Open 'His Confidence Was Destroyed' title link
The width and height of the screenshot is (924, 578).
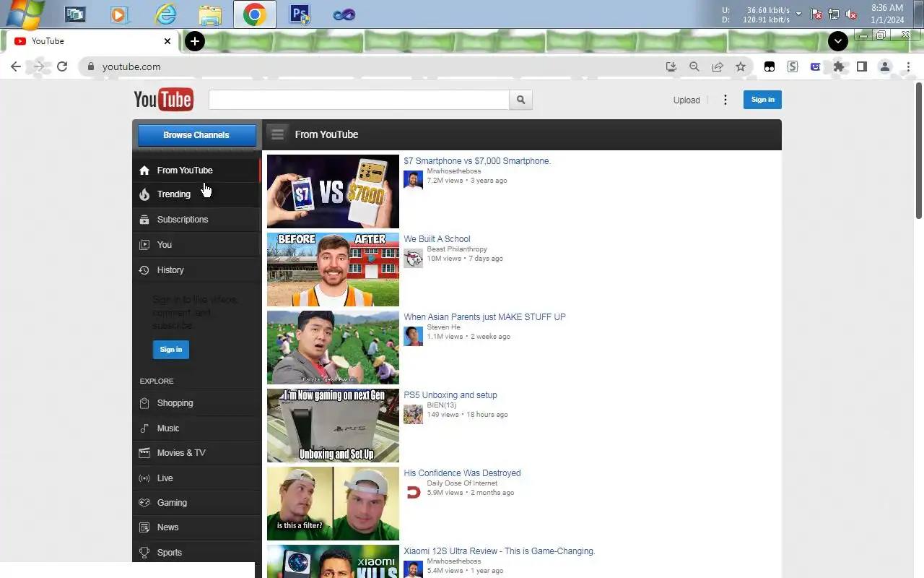[x=462, y=473]
